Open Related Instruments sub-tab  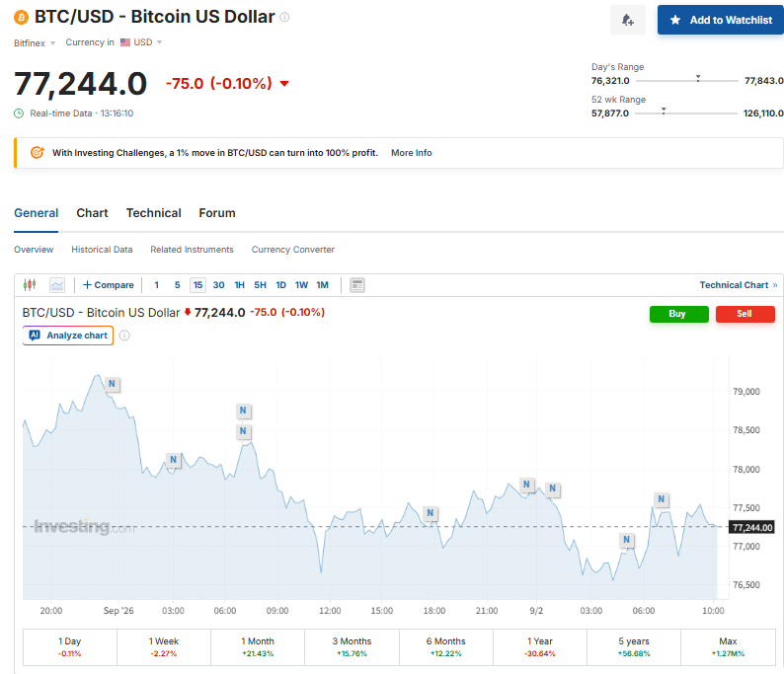[x=192, y=250]
